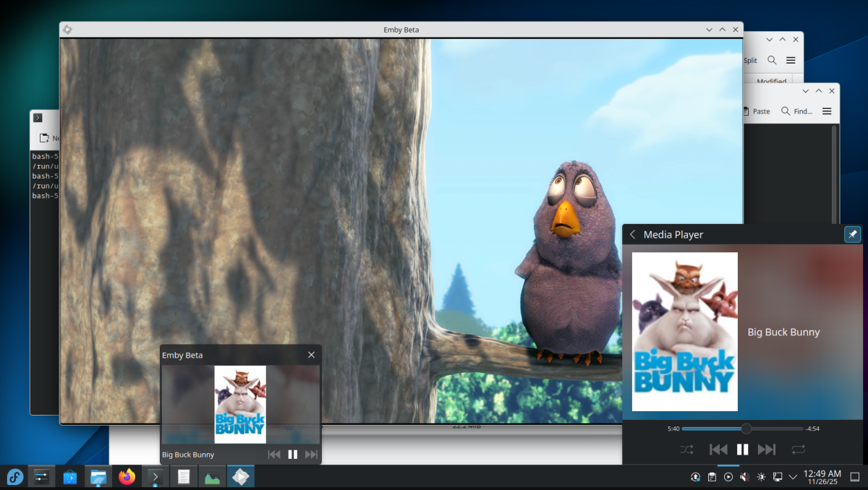This screenshot has width=868, height=490.
Task: Open brightness and color tray icon
Action: pyautogui.click(x=761, y=477)
